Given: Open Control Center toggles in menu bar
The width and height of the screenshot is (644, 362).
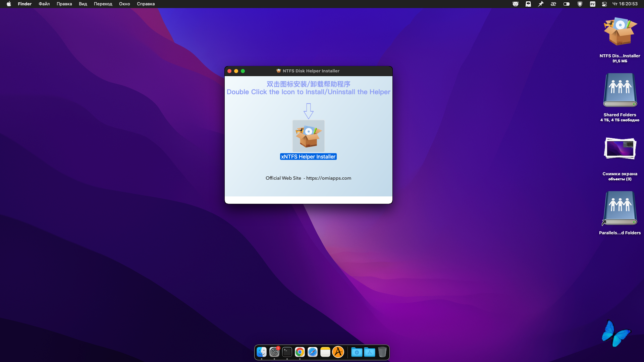Looking at the screenshot, I should click(604, 4).
